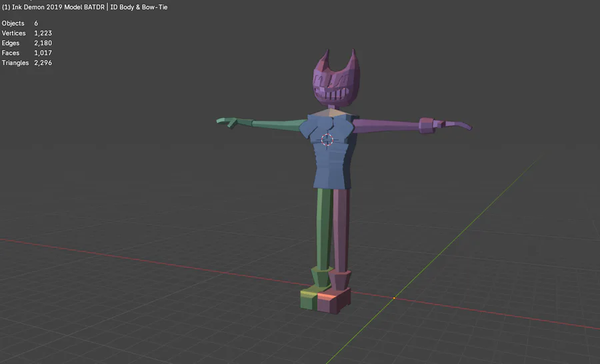The height and width of the screenshot is (364, 600).
Task: Click the 'Vertices 1,223' statistic
Action: [27, 33]
